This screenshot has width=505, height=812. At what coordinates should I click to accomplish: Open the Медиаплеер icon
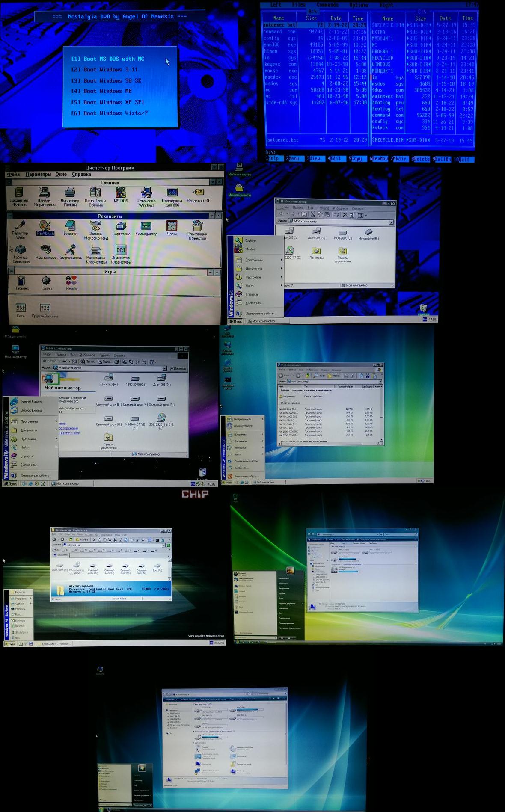(46, 252)
